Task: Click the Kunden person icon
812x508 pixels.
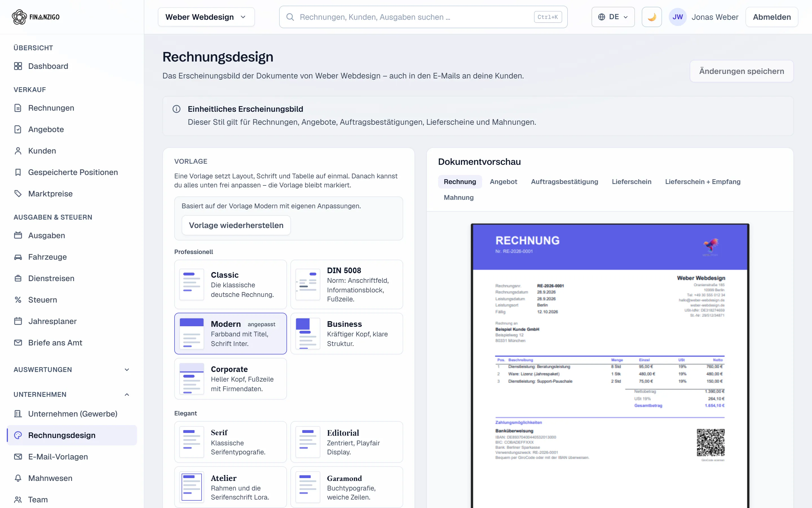Action: (18, 151)
